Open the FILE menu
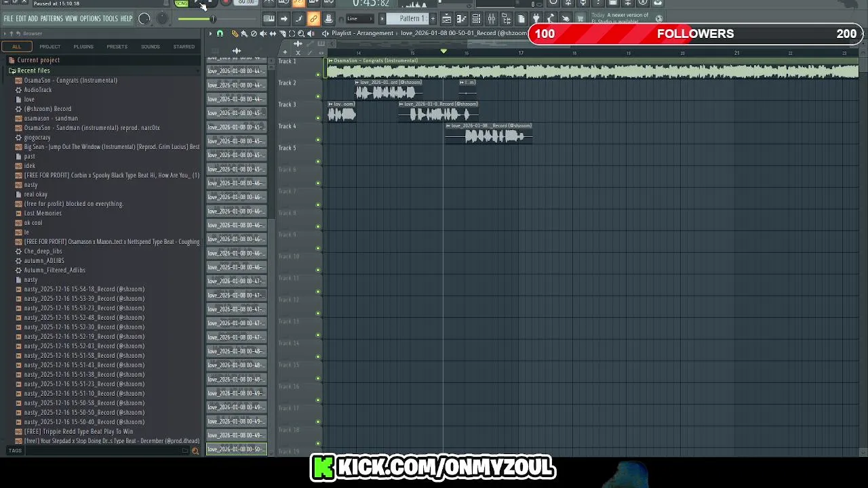Screen dimensions: 868x488 pos(9,18)
